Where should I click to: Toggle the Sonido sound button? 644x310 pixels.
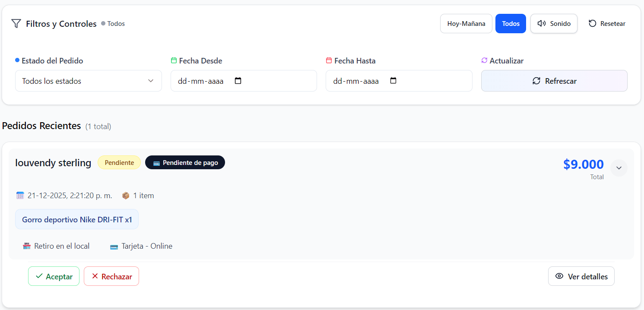(x=554, y=24)
